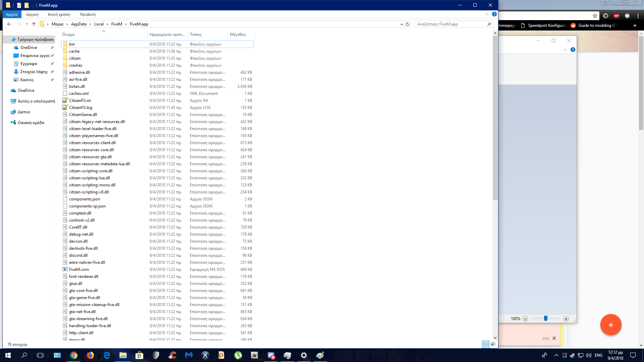Image resolution: width=644 pixels, height=362 pixels.
Task: Bookmark the page with the star icon
Action: [595, 16]
